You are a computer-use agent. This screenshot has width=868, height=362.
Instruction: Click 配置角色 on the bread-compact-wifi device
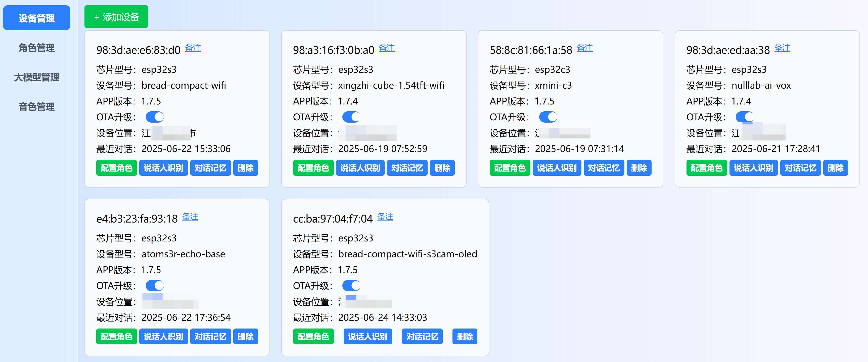click(x=117, y=168)
